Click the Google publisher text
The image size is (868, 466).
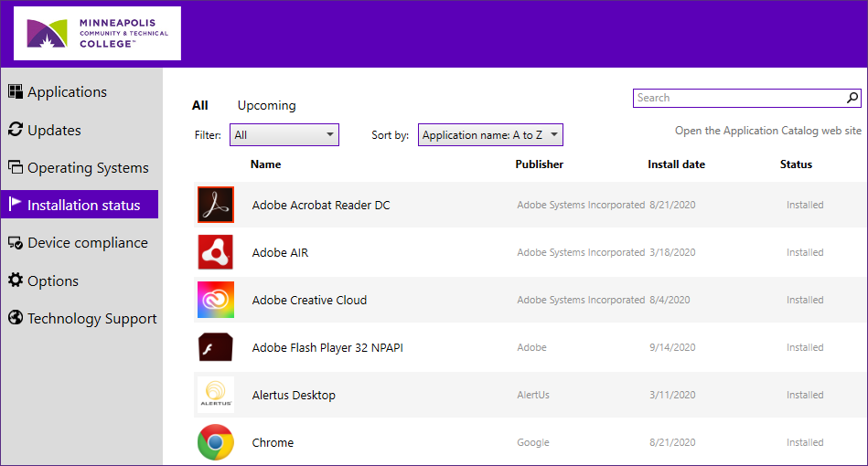pos(533,442)
